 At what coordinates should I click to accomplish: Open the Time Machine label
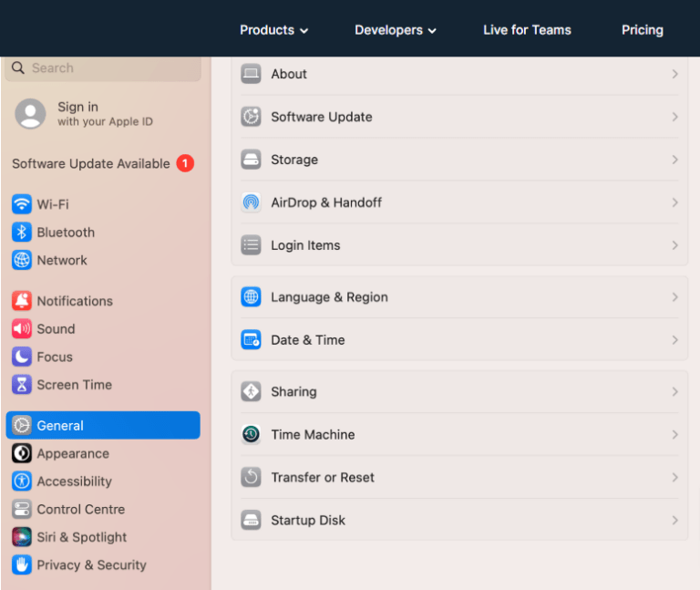click(313, 435)
